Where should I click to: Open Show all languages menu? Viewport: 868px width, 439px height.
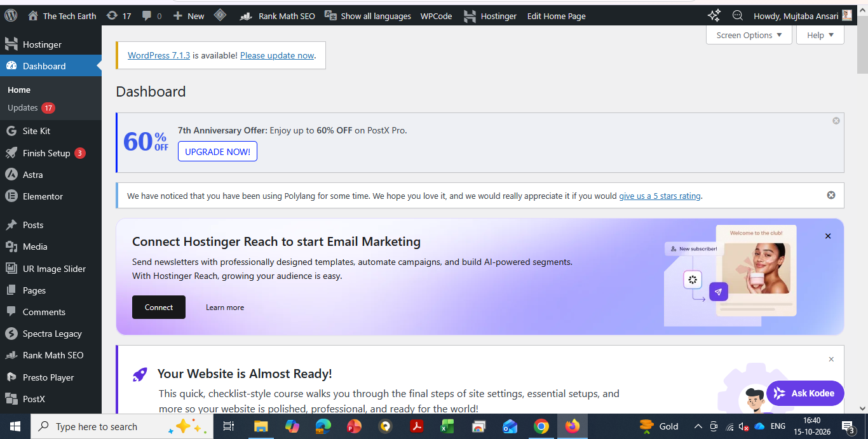[x=368, y=16]
